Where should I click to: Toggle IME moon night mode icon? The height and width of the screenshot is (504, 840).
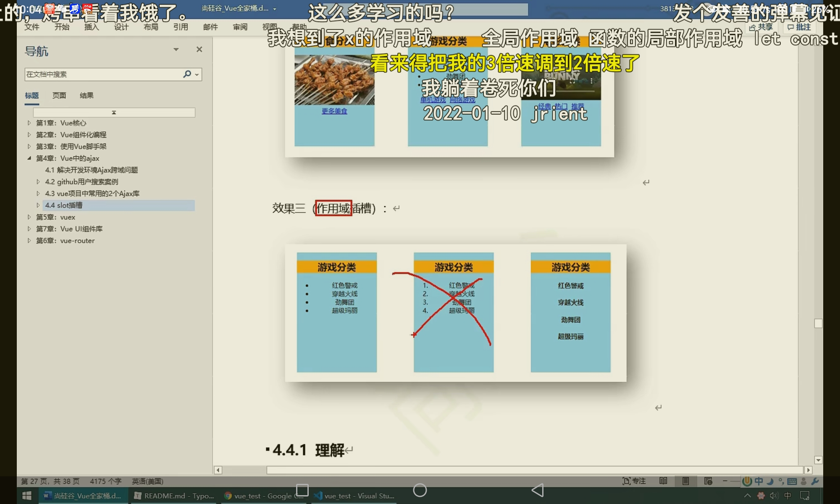coord(770,481)
